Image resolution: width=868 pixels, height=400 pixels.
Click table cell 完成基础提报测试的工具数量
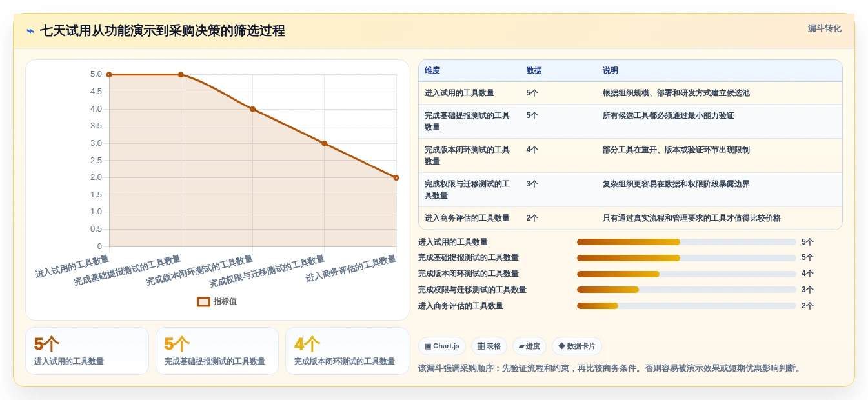pos(469,121)
